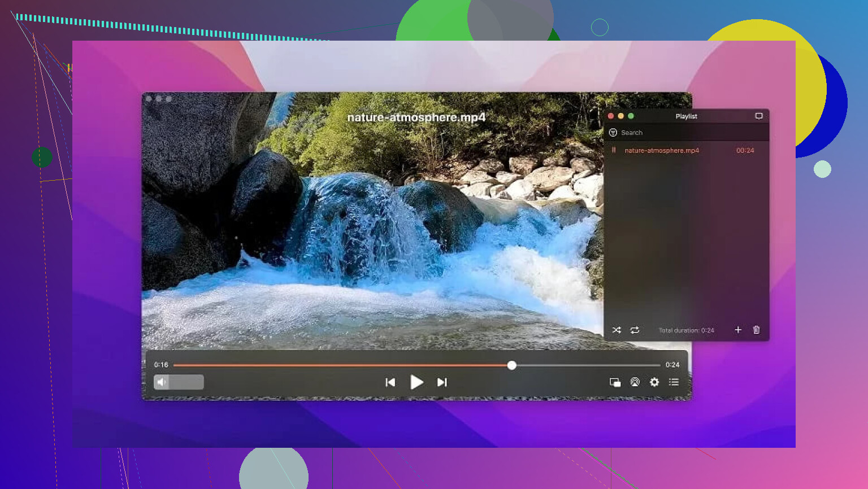Toggle the playlist panel list icon
The width and height of the screenshot is (868, 489).
pyautogui.click(x=674, y=382)
